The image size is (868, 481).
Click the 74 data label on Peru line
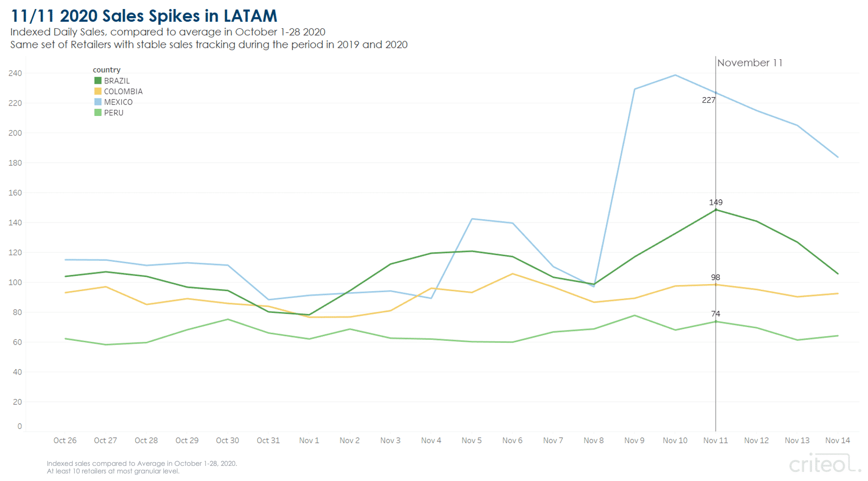(x=716, y=314)
